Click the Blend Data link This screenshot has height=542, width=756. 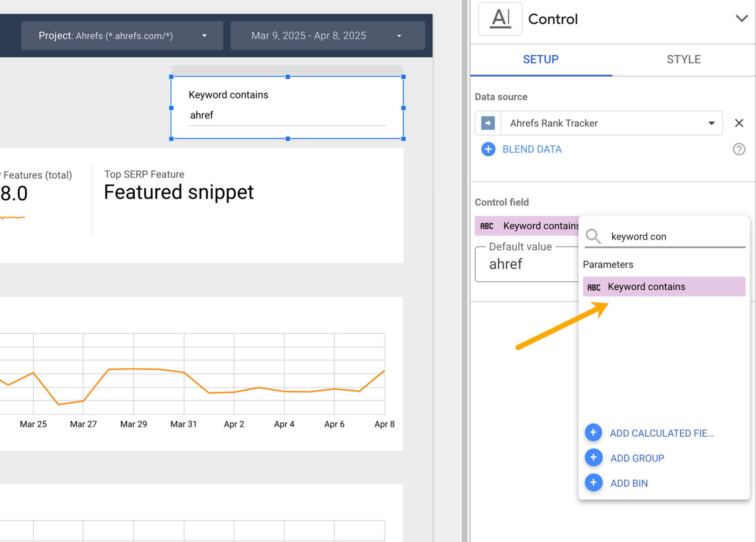(532, 149)
